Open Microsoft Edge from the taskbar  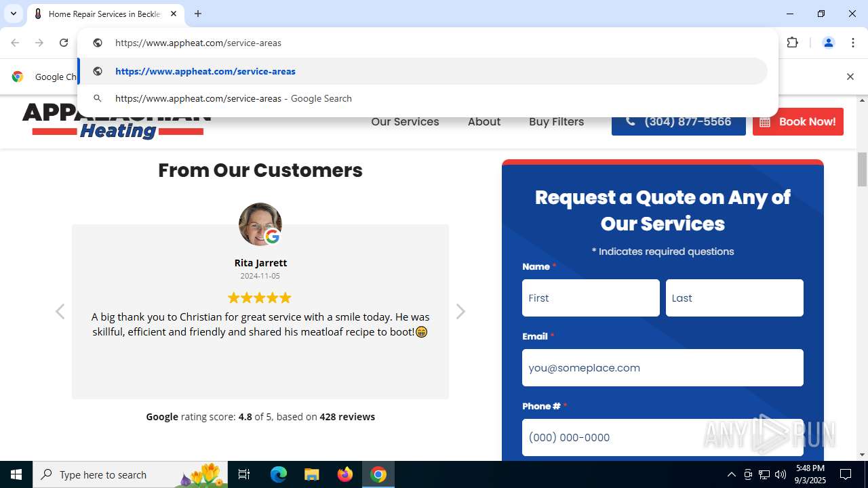tap(279, 474)
